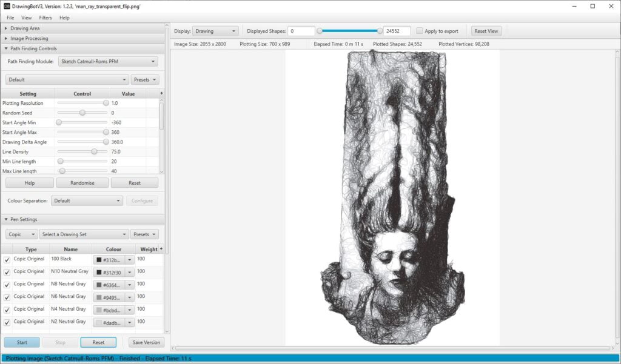This screenshot has width=621, height=364.
Task: Open the 100 Black colour swatch picker
Action: tap(113, 259)
